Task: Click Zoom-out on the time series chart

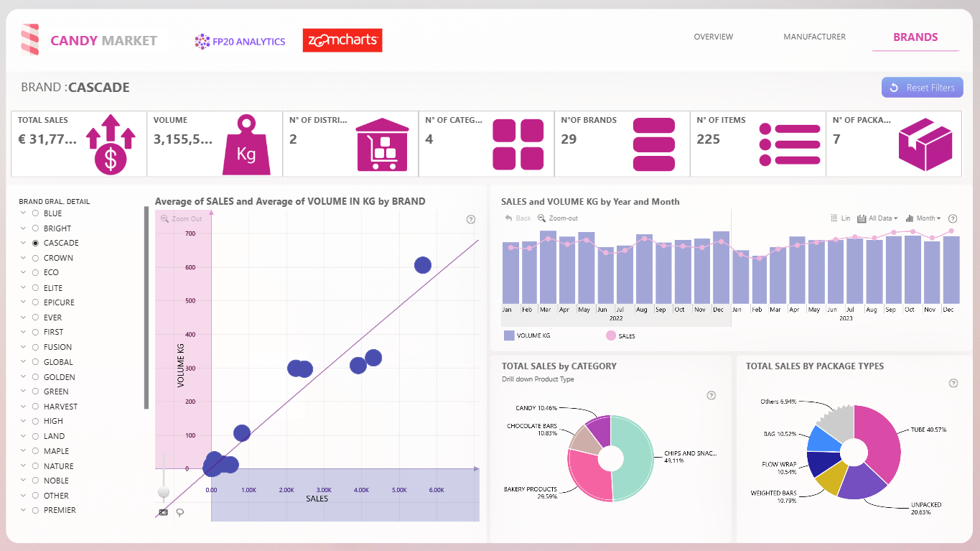Action: click(558, 218)
